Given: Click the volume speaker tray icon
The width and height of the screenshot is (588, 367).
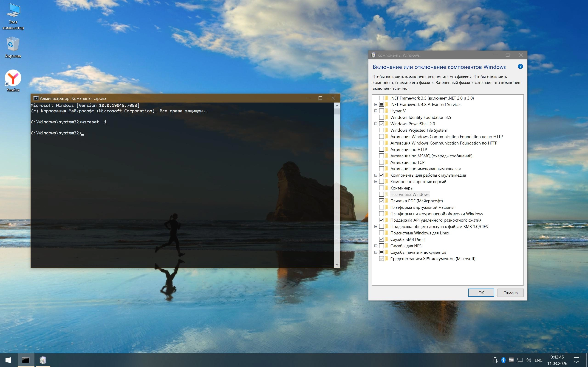Looking at the screenshot, I should (528, 360).
